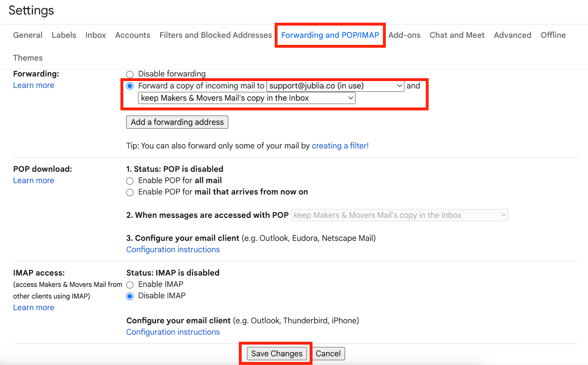Switch to the Forwarding and POP/IMAP tab
The width and height of the screenshot is (588, 365).
point(330,35)
